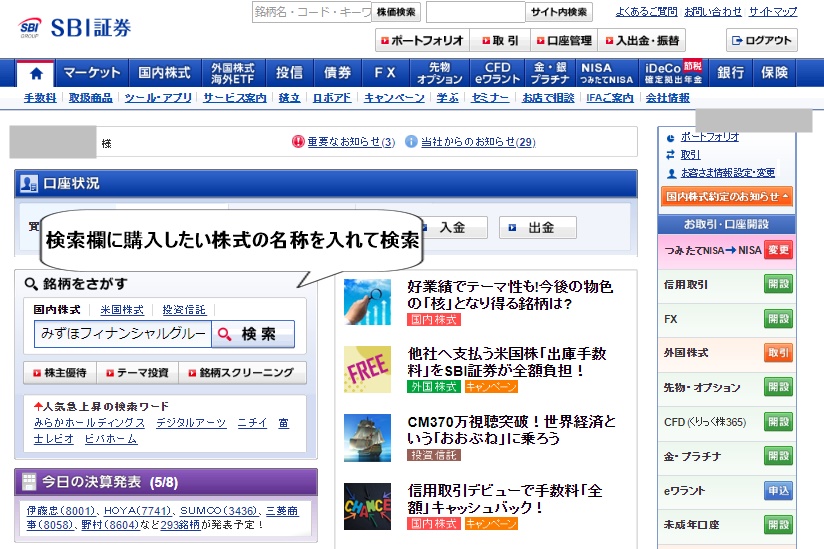Click the 出金 button
824x549 pixels.
tap(538, 227)
